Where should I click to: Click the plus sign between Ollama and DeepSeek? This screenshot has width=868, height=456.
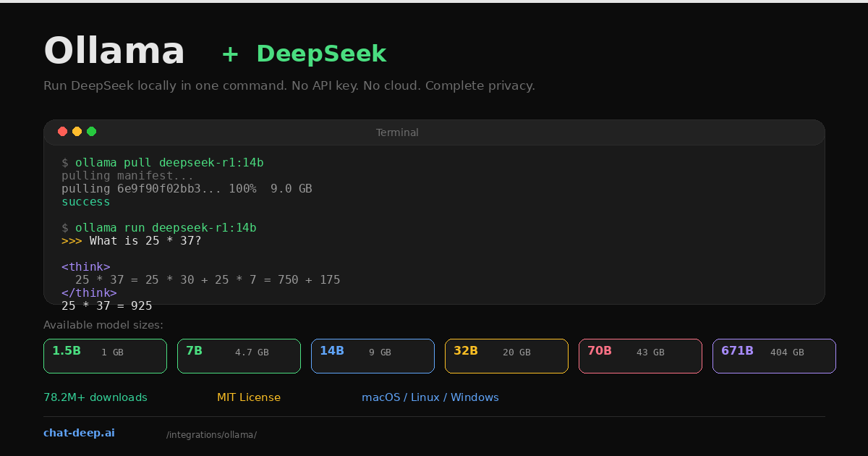coord(229,54)
